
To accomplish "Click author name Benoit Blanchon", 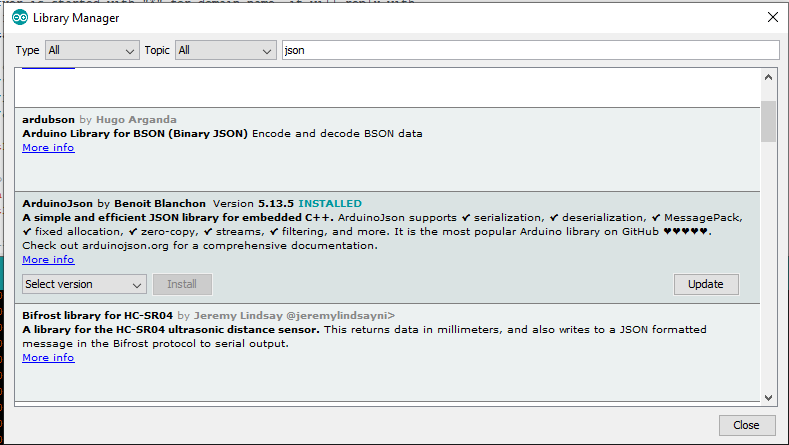I will (160, 204).
